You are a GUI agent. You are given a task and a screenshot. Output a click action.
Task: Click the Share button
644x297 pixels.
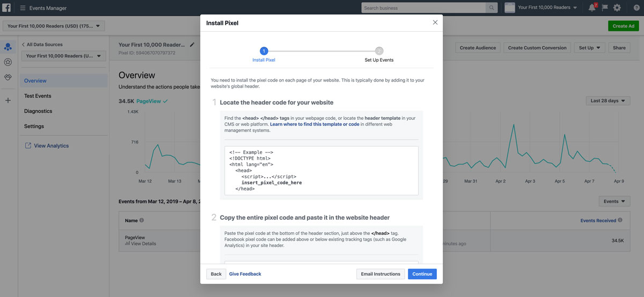coord(619,48)
